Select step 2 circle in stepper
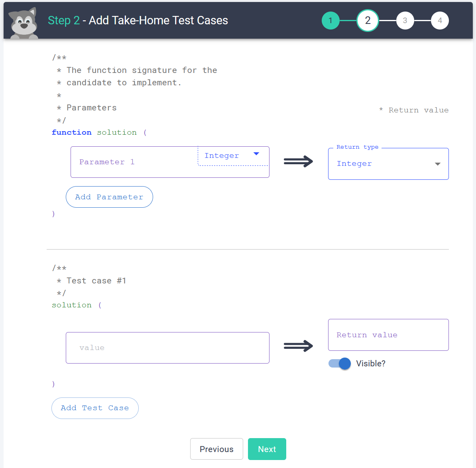The width and height of the screenshot is (476, 468). tap(368, 21)
